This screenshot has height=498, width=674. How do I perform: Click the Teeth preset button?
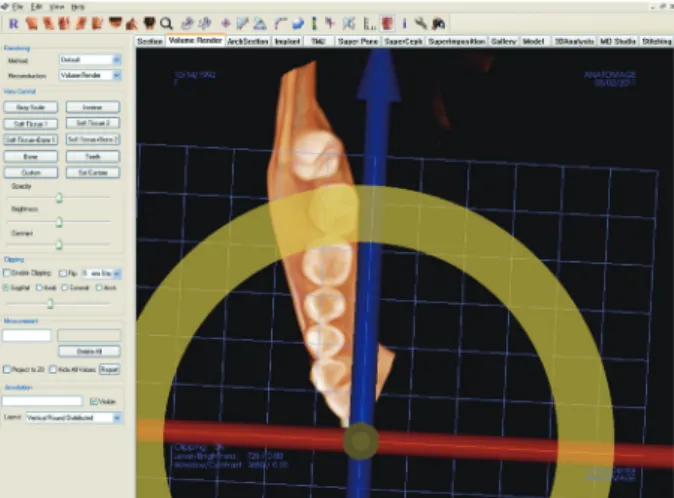click(93, 156)
